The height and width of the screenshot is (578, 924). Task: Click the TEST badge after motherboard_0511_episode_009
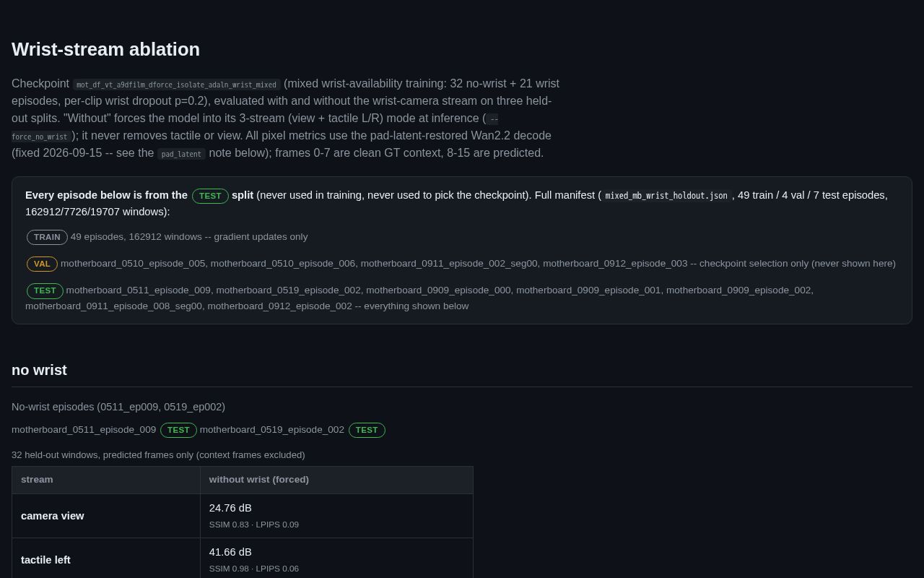(x=178, y=430)
